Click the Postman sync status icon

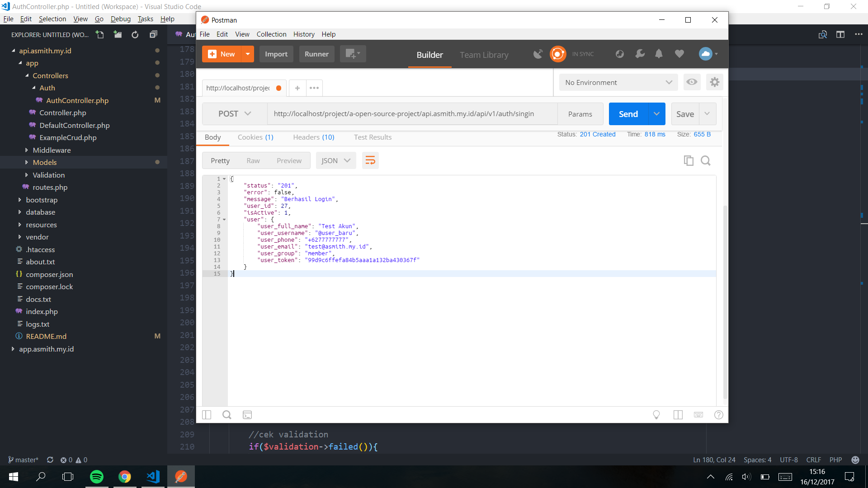(557, 54)
